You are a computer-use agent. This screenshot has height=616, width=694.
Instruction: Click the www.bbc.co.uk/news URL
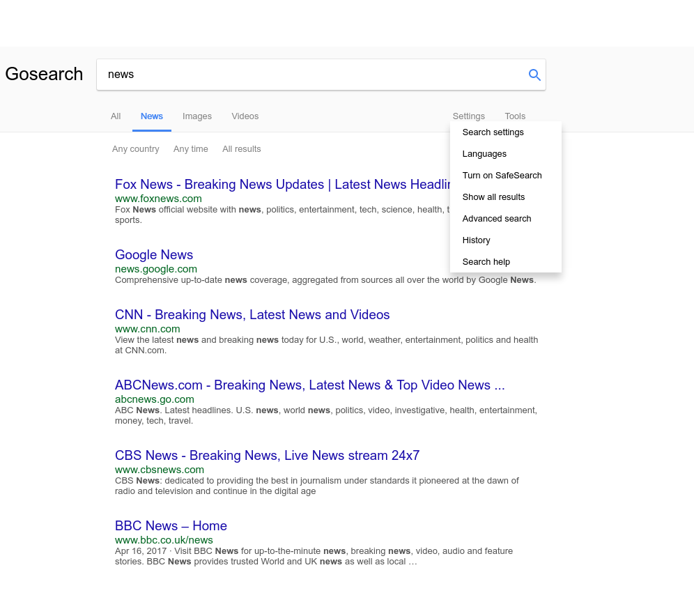164,540
